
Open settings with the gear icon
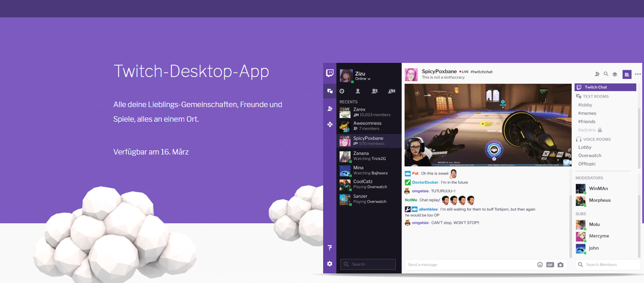coord(330,264)
